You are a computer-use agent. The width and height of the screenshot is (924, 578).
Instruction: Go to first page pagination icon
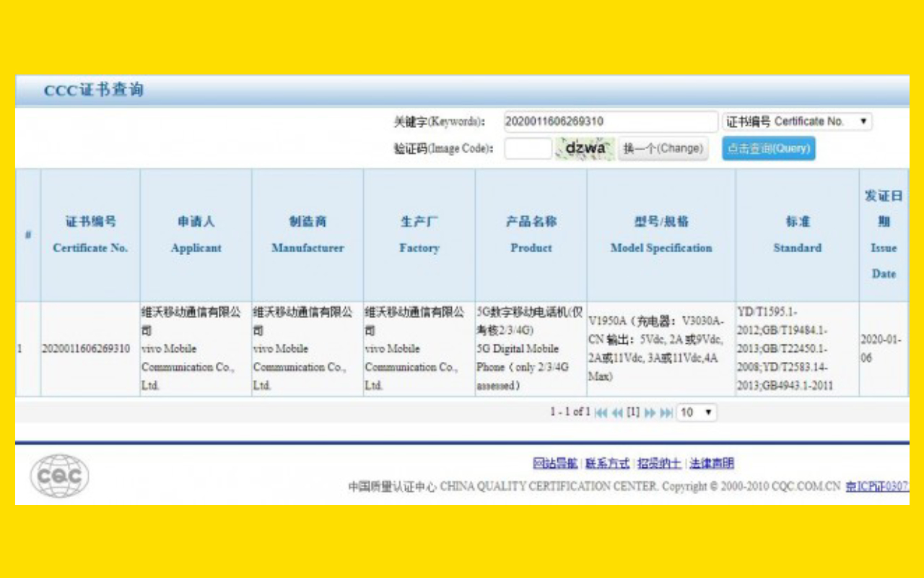coord(601,413)
